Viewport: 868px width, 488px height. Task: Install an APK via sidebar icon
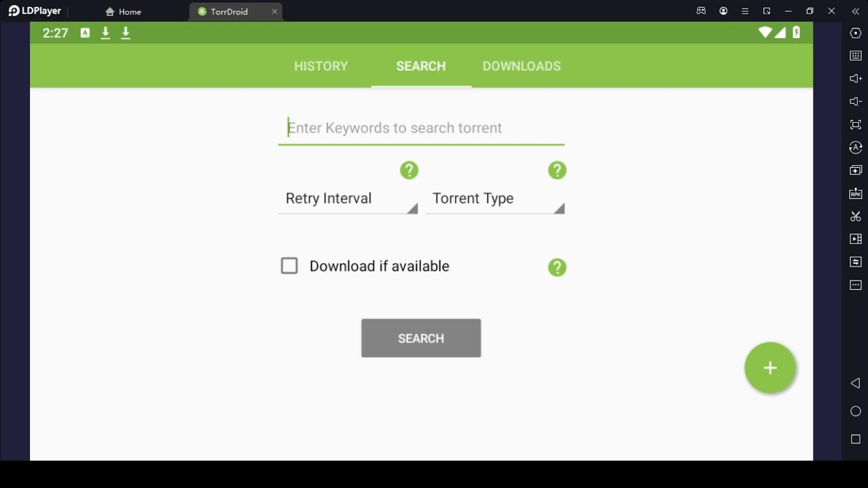pyautogui.click(x=856, y=193)
